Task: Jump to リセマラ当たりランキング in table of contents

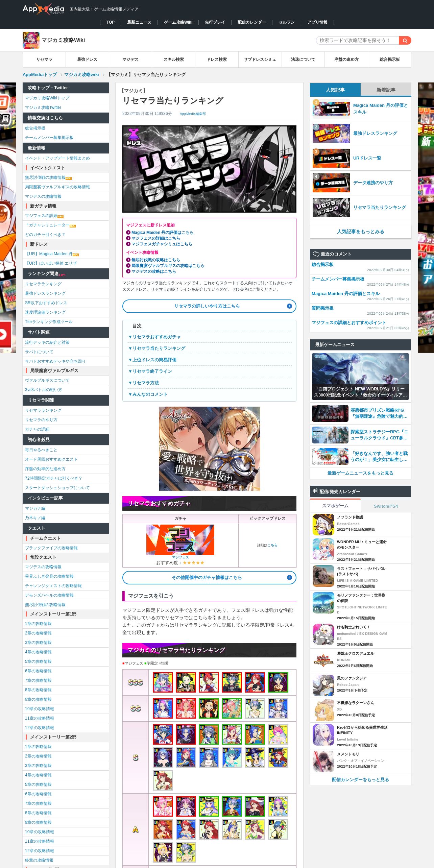Action: coord(157,348)
